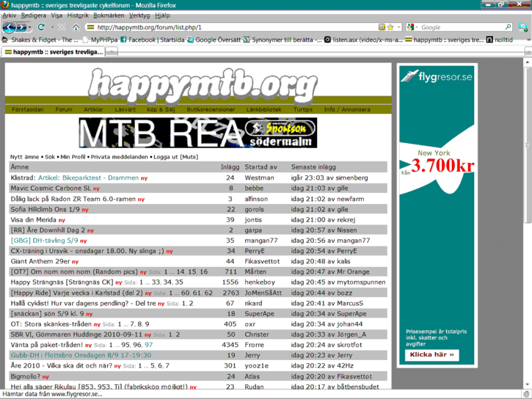Click 'Logga ut' link above the thread list
The width and height of the screenshot is (532, 399).
[165, 157]
